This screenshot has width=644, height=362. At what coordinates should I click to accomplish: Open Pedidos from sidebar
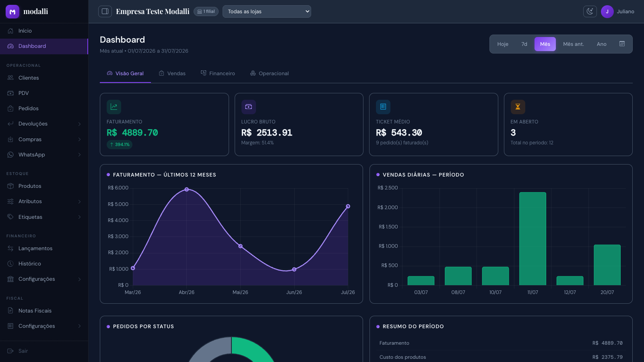44,108
